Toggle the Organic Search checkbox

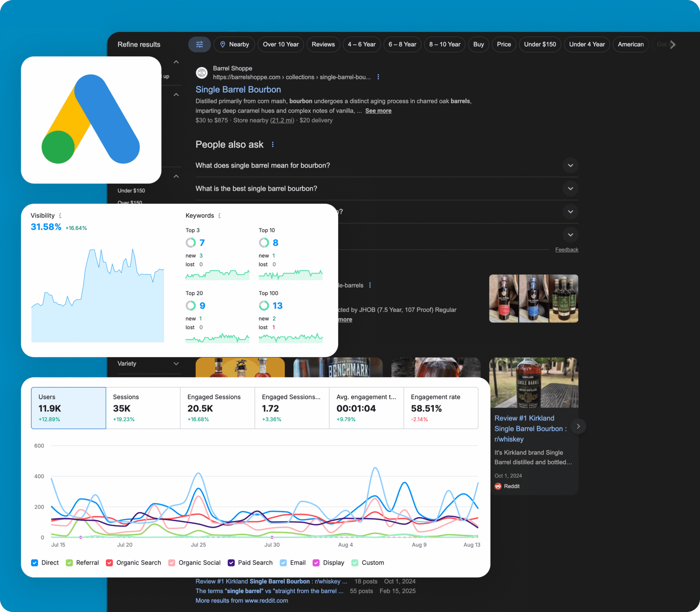[109, 563]
